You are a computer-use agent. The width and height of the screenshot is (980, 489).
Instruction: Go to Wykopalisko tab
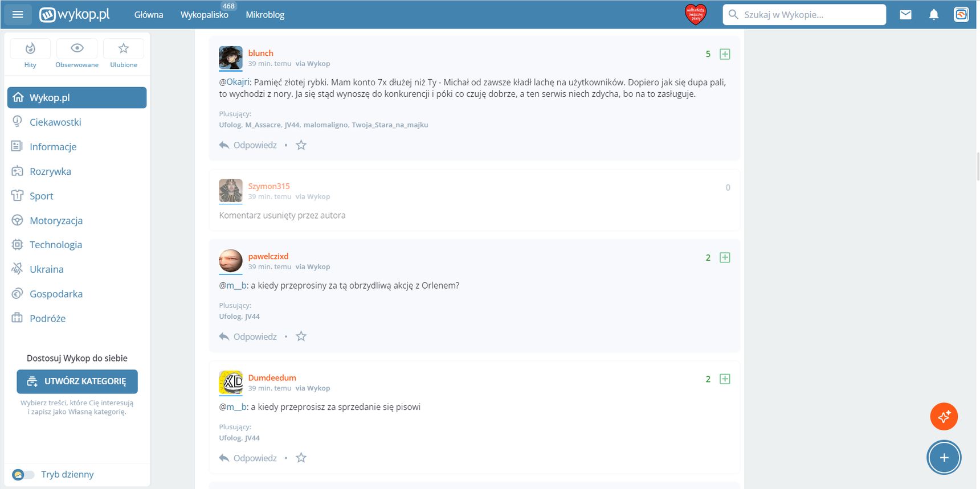coord(204,15)
